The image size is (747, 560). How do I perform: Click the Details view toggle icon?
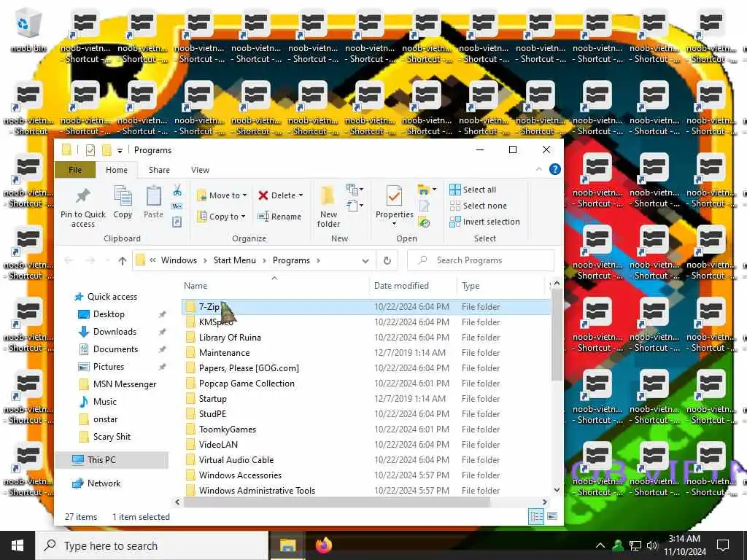[x=536, y=516]
